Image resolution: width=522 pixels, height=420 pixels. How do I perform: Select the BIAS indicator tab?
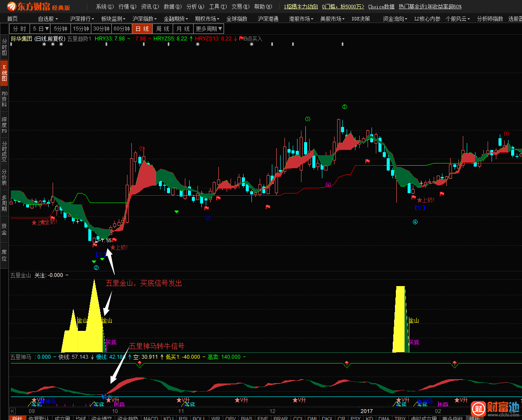click(247, 418)
